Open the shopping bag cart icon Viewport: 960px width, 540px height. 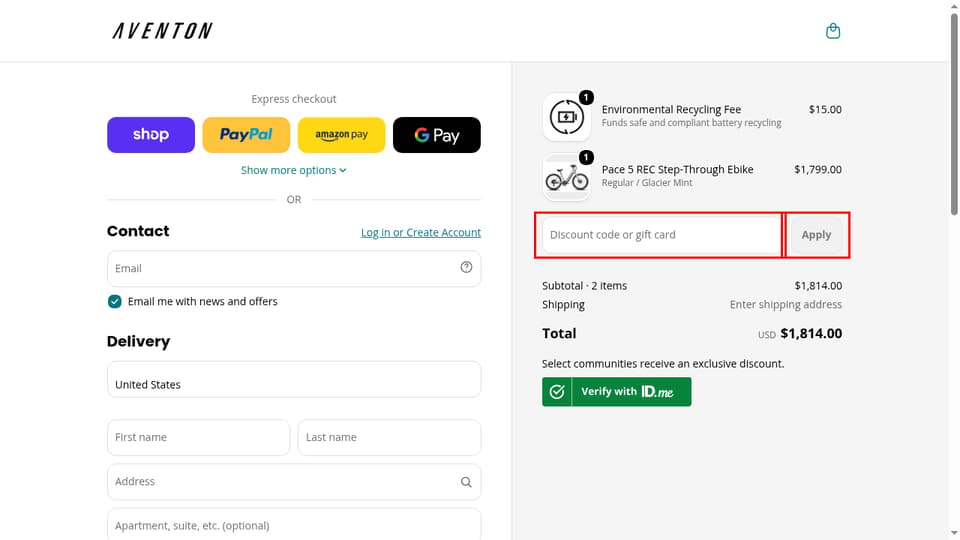pyautogui.click(x=833, y=31)
